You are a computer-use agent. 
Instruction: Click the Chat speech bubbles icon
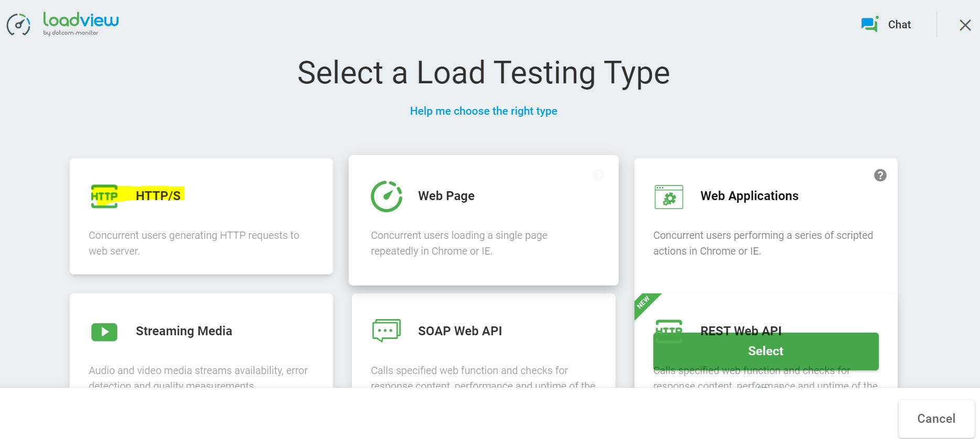coord(870,25)
